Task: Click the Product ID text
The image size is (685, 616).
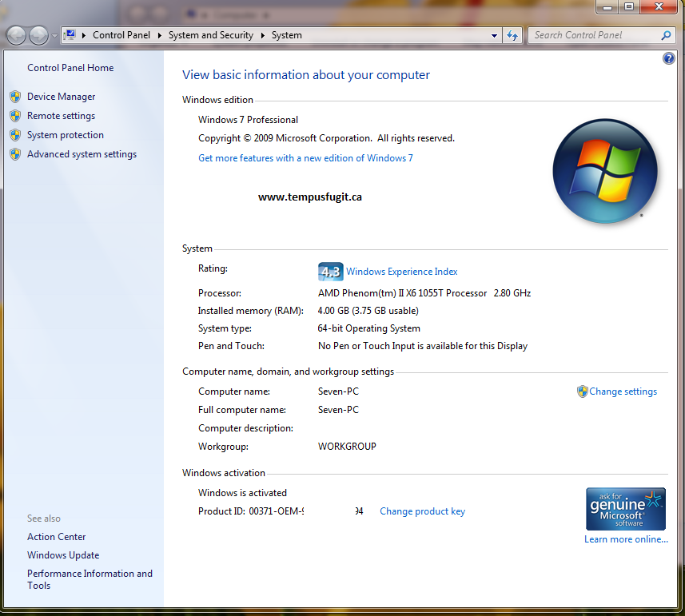Action: tap(281, 511)
